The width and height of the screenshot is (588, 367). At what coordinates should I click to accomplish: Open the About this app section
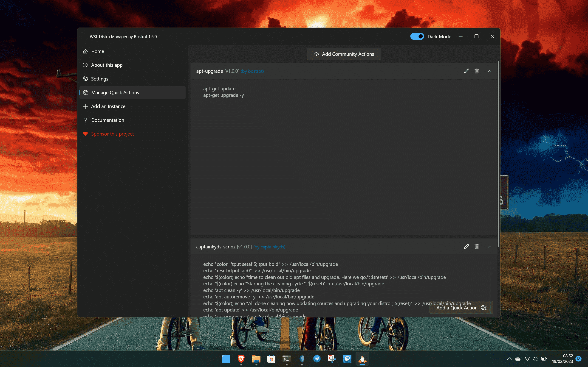tap(107, 65)
